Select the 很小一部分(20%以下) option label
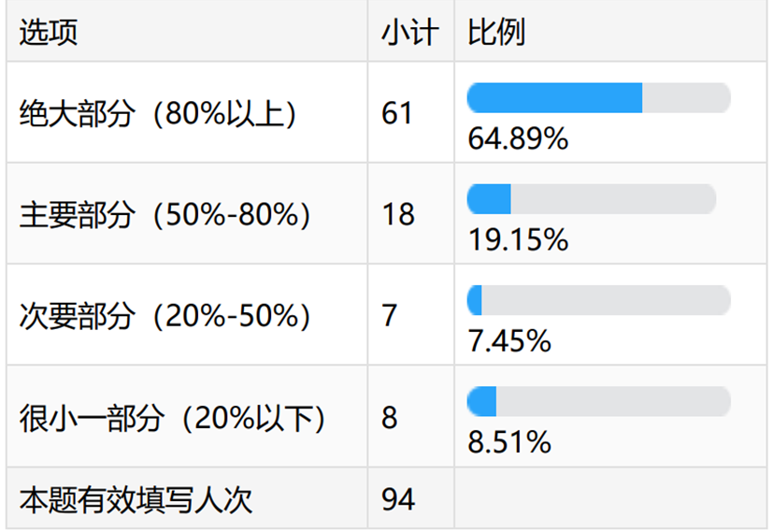773x532 pixels. [x=174, y=418]
